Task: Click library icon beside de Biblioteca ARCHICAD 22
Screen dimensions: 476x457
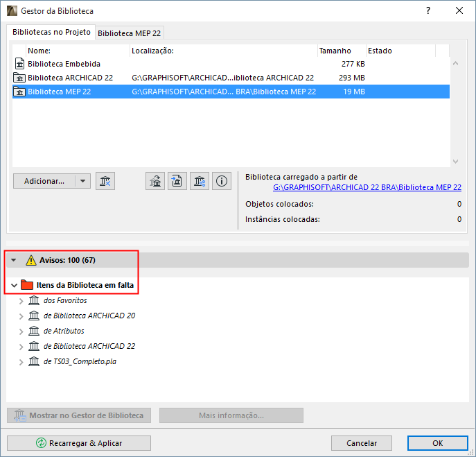Action: 34,346
